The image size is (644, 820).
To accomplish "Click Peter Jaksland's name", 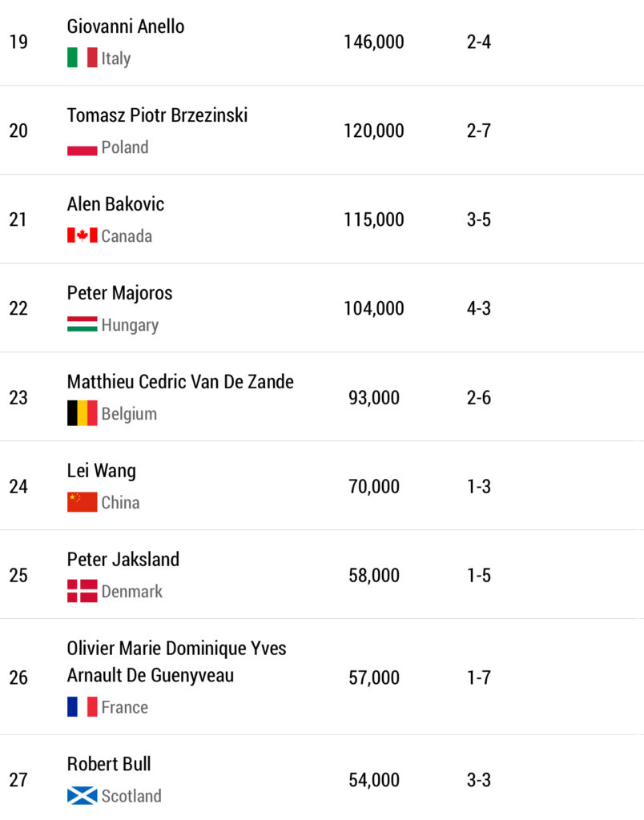I will pyautogui.click(x=123, y=559).
